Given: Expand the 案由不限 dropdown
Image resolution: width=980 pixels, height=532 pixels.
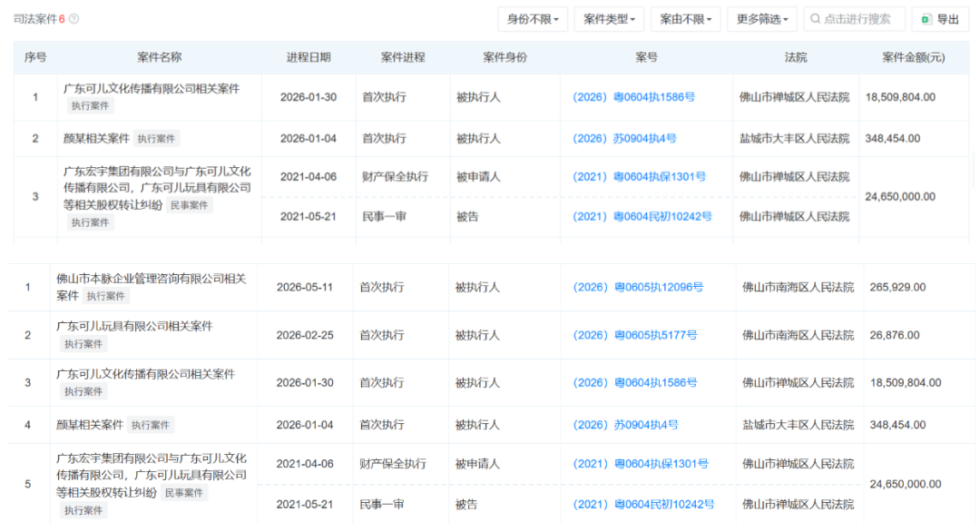Looking at the screenshot, I should pyautogui.click(x=686, y=19).
